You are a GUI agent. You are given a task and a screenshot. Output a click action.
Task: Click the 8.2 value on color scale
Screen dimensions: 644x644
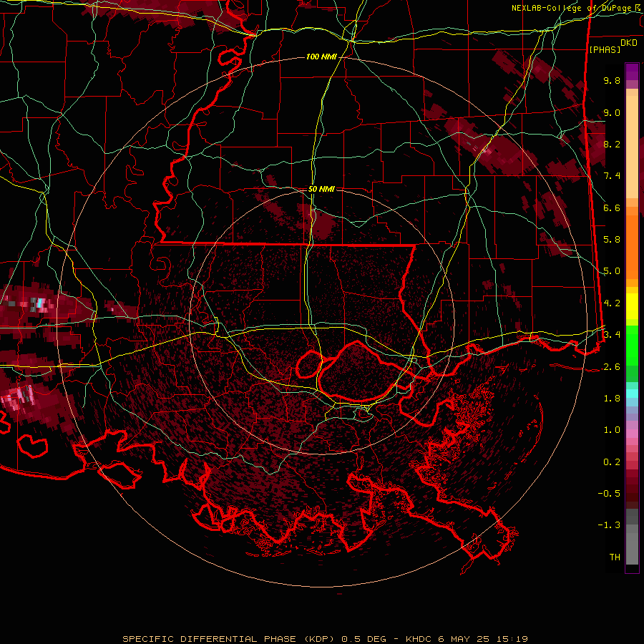pyautogui.click(x=612, y=144)
